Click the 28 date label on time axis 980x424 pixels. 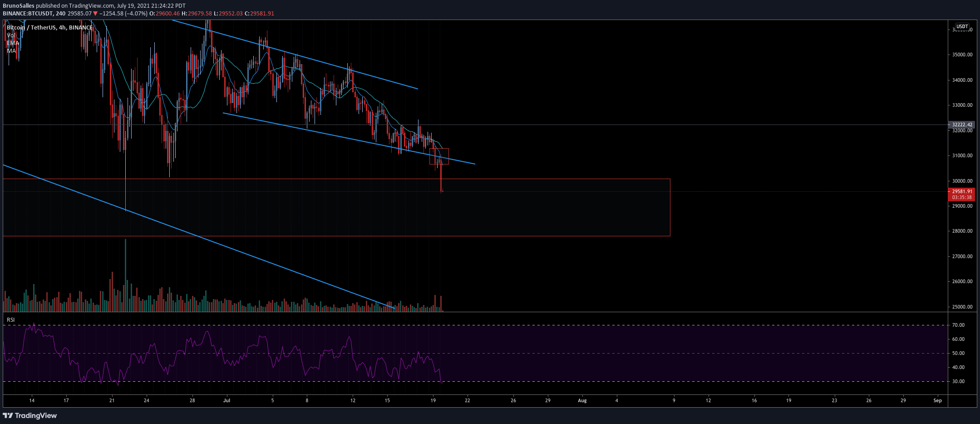click(x=192, y=400)
